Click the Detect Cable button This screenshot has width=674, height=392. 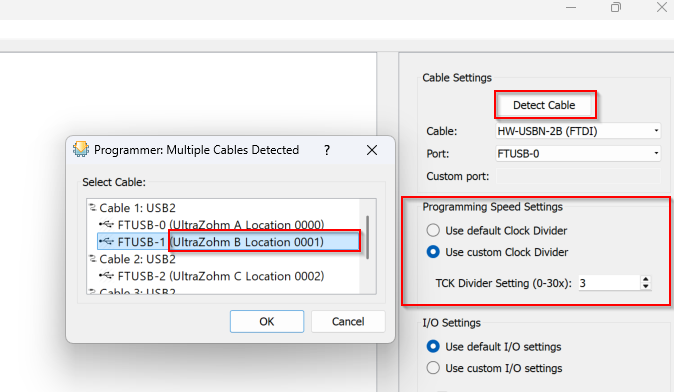pyautogui.click(x=544, y=105)
